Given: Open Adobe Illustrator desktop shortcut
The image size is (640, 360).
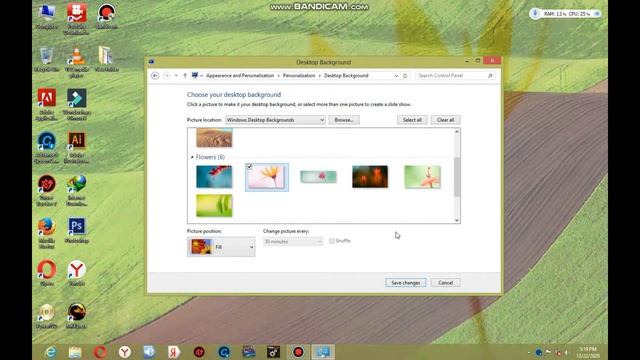Looking at the screenshot, I should (76, 147).
